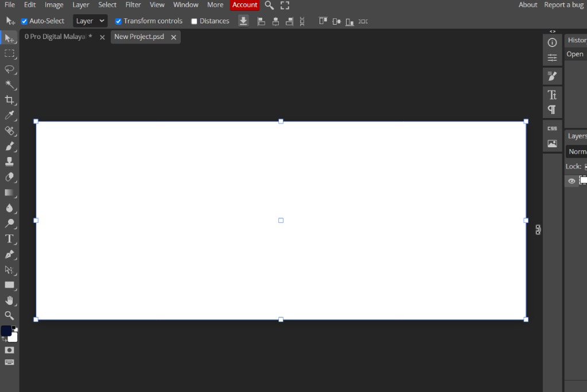Open the Info panel icon
The height and width of the screenshot is (392, 587).
[x=552, y=42]
